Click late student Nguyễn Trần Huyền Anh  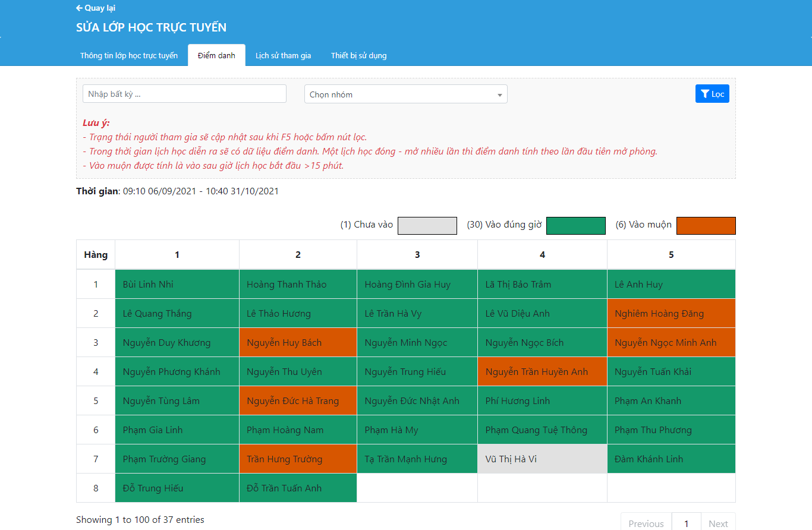542,372
